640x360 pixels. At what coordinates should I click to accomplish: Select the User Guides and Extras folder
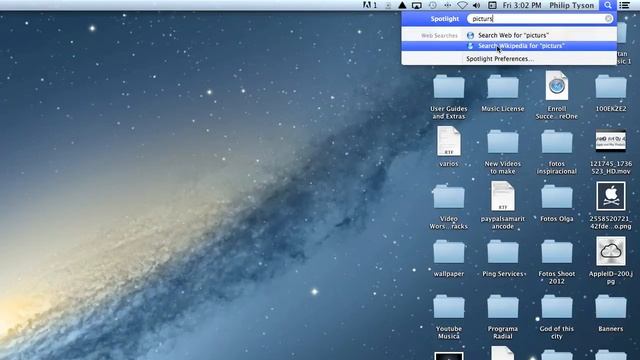point(449,87)
